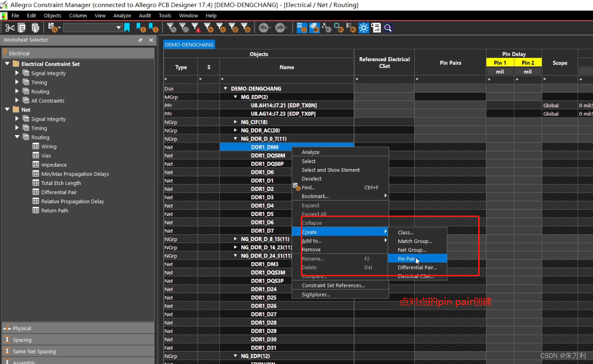Image resolution: width=593 pixels, height=364 pixels.
Task: Open the Audit menu
Action: pos(145,16)
